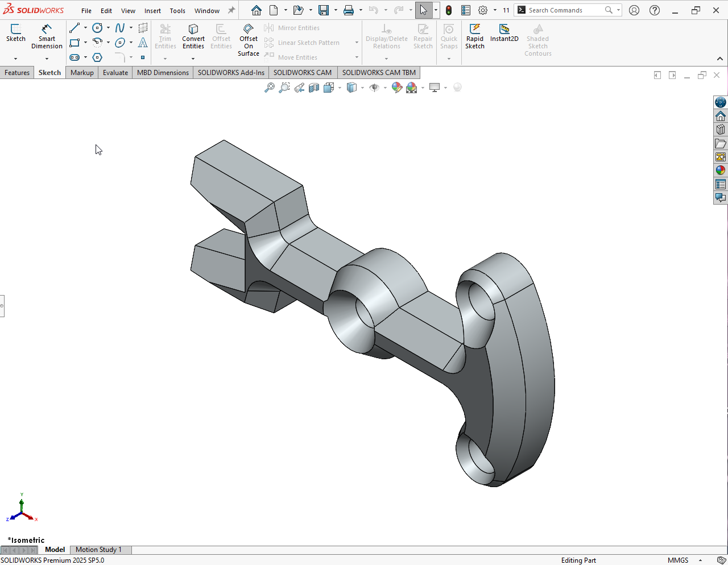Open the Section View tool
Viewport: 728px width, 565px height.
click(314, 88)
